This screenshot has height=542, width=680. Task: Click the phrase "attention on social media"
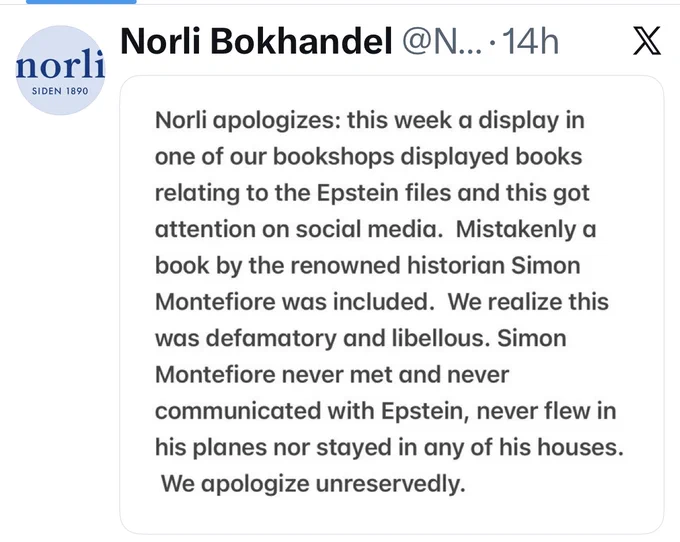[x=299, y=229]
